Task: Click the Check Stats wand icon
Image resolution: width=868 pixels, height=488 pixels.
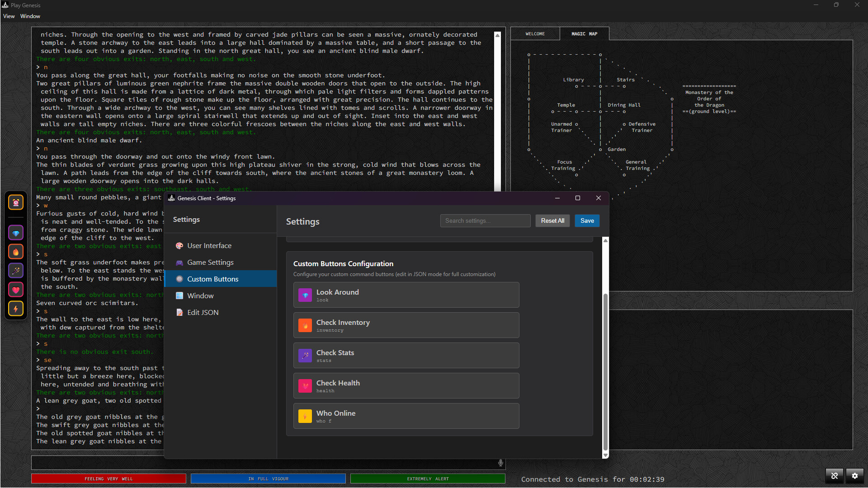Action: pyautogui.click(x=305, y=356)
